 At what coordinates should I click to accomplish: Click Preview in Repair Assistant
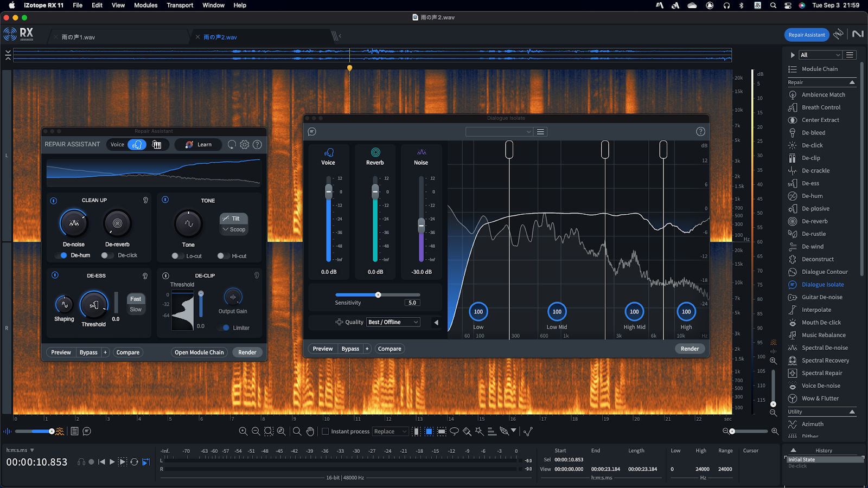(61, 352)
